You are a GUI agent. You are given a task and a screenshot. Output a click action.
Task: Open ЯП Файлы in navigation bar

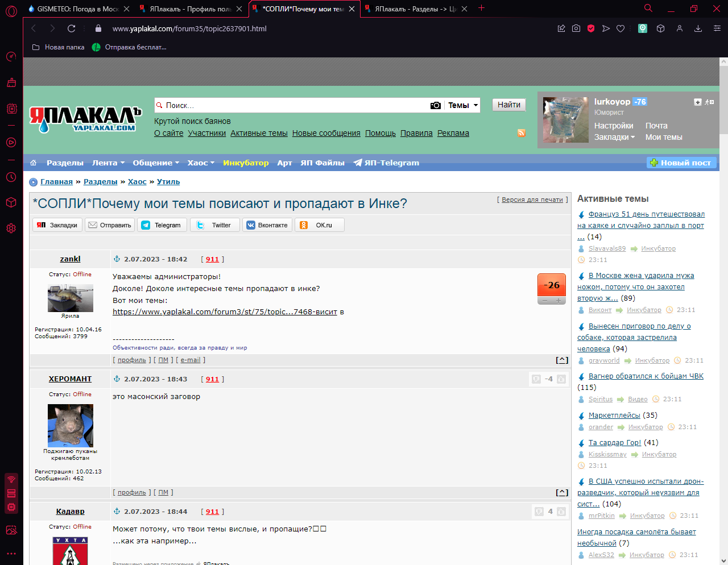(x=322, y=163)
